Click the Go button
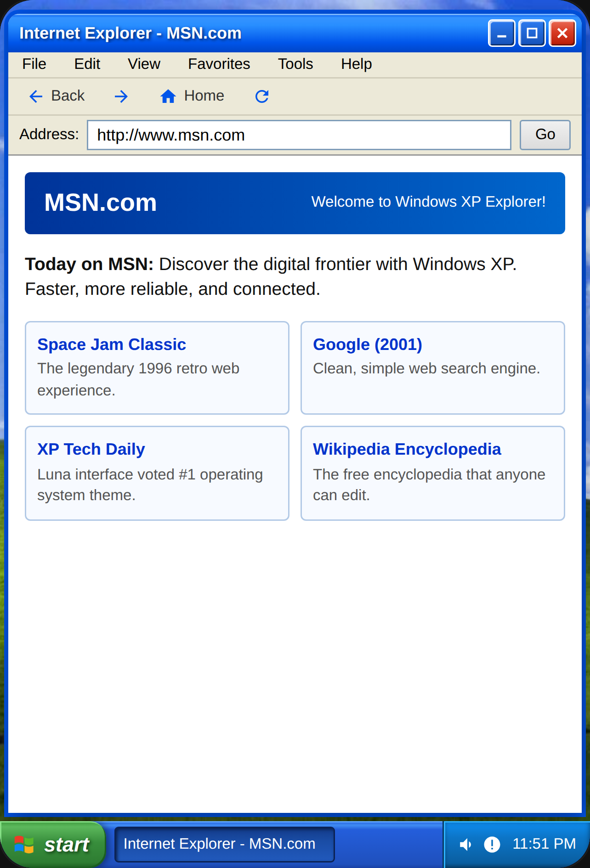 [x=545, y=135]
